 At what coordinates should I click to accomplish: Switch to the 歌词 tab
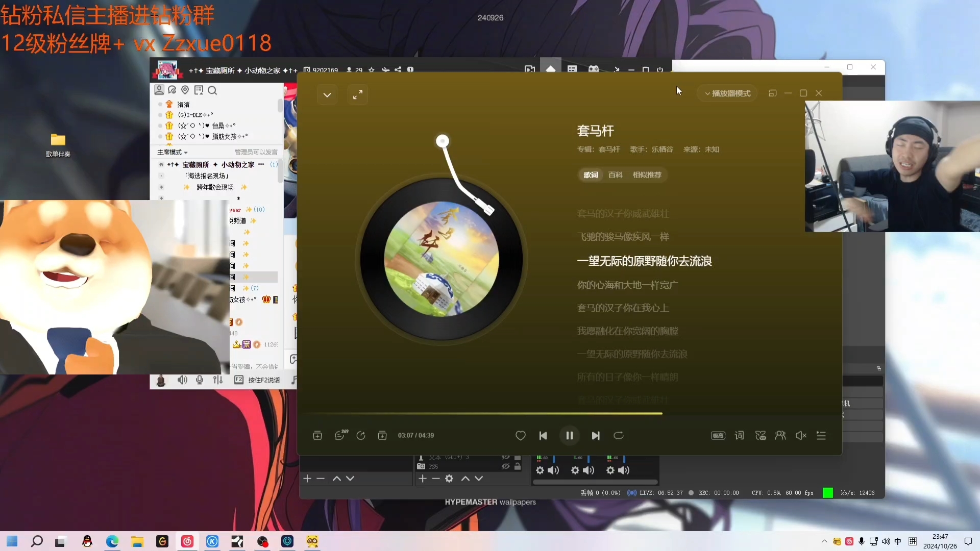click(x=591, y=175)
